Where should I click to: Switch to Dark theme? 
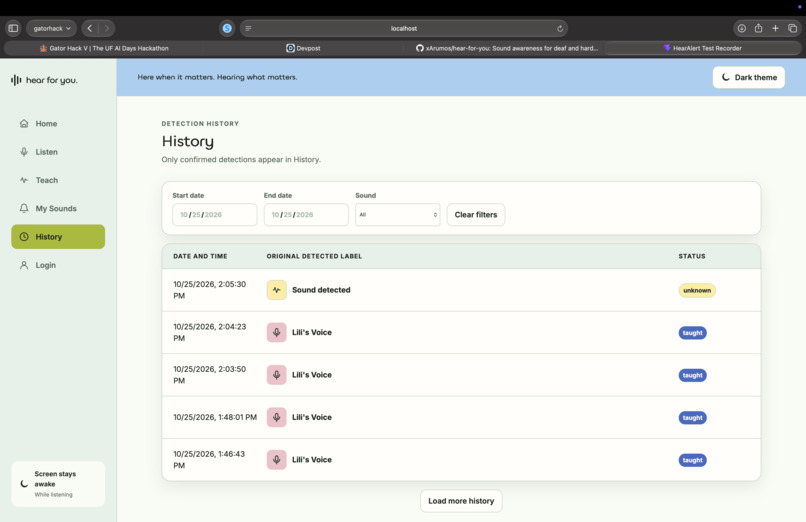(748, 77)
